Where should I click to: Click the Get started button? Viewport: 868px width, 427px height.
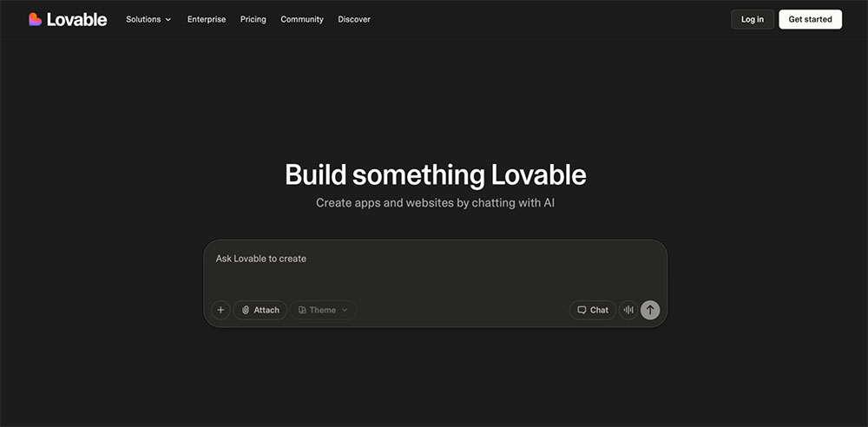(811, 19)
